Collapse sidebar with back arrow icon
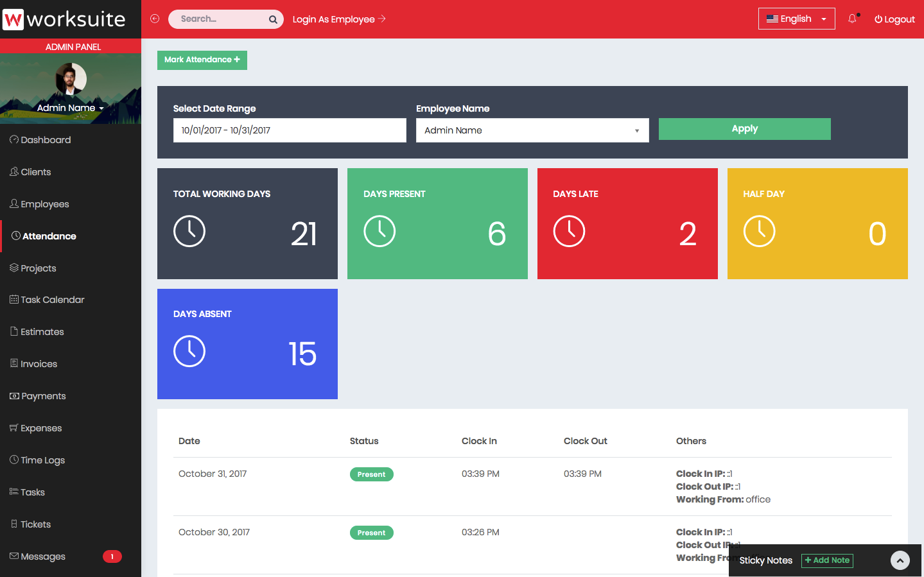Viewport: 924px width, 577px height. [155, 19]
